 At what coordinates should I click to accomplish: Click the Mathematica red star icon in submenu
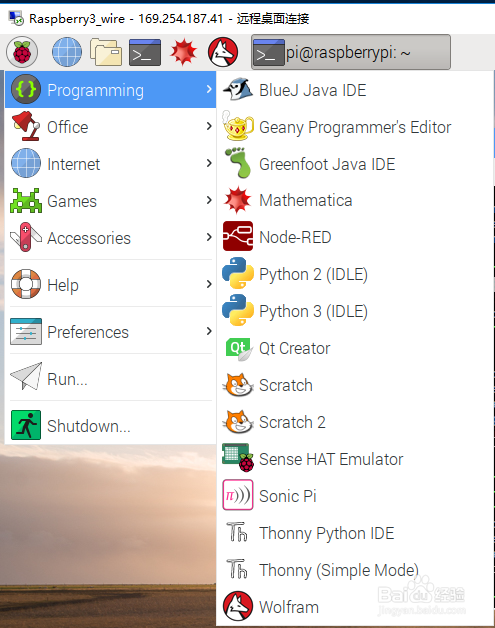238,200
